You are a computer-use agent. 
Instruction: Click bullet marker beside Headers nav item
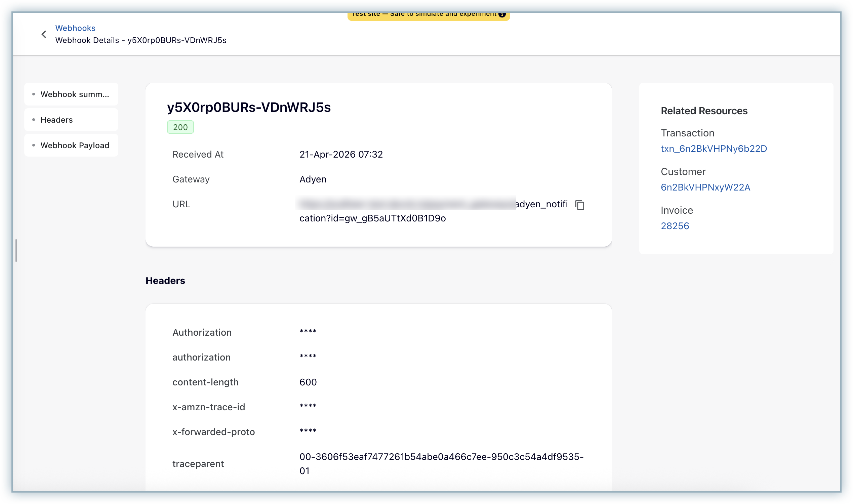point(34,120)
